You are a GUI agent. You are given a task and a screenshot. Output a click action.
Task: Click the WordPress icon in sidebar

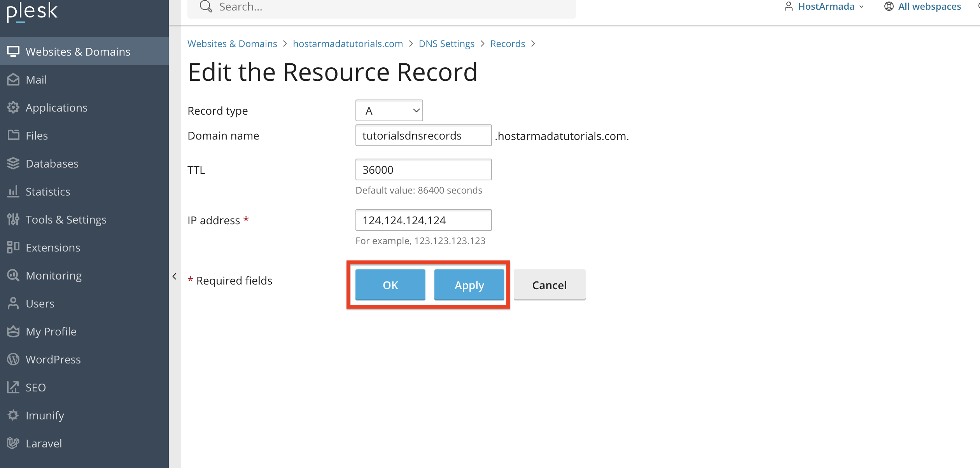[x=14, y=359]
